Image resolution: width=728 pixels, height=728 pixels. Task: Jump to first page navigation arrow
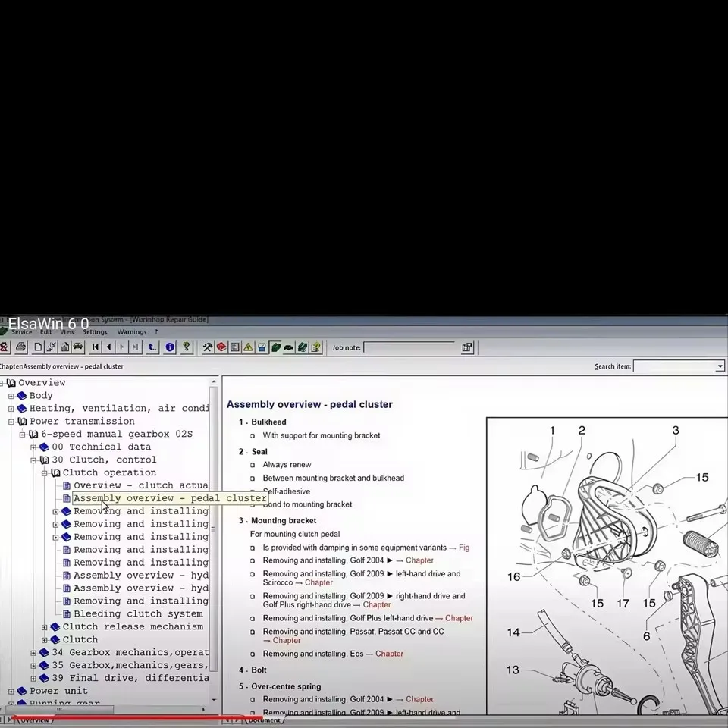(96, 347)
